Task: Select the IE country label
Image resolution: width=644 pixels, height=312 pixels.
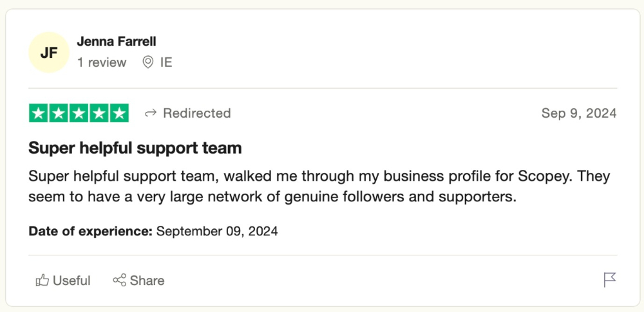Action: coord(166,62)
